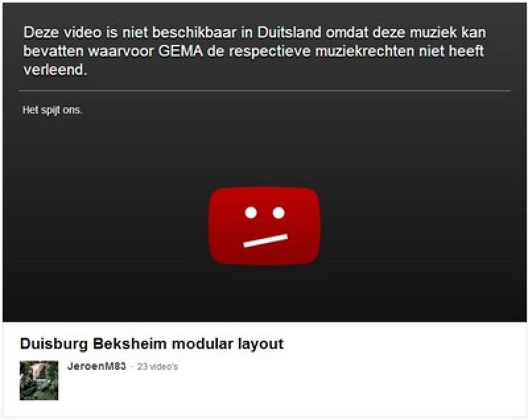The width and height of the screenshot is (528, 420).
Task: Click the word verleend. ending the message
Action: point(55,70)
